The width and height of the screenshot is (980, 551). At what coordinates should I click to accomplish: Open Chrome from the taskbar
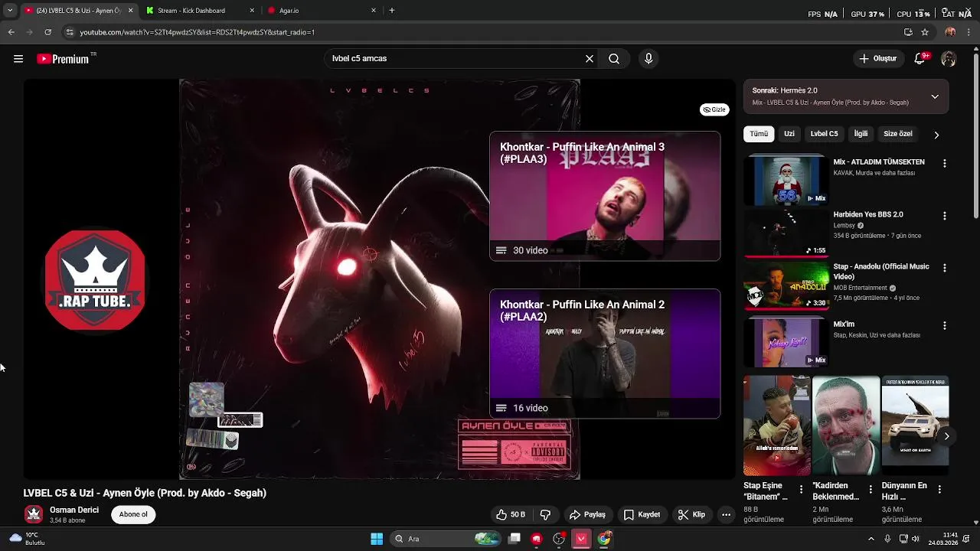coord(604,539)
